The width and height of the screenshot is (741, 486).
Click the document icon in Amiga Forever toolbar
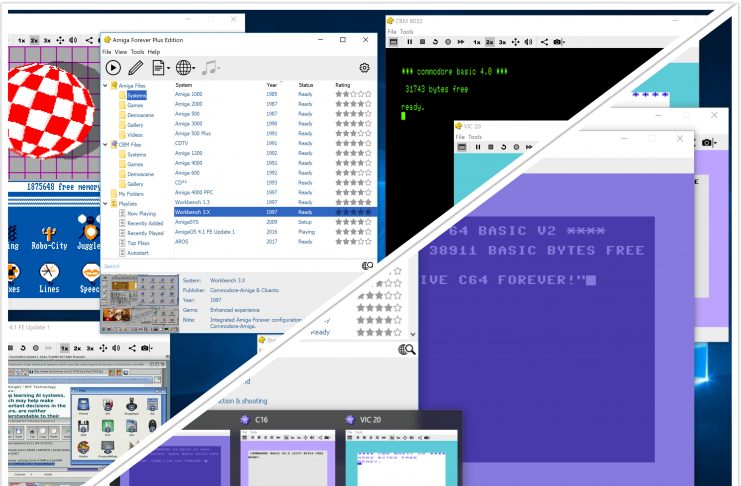158,68
